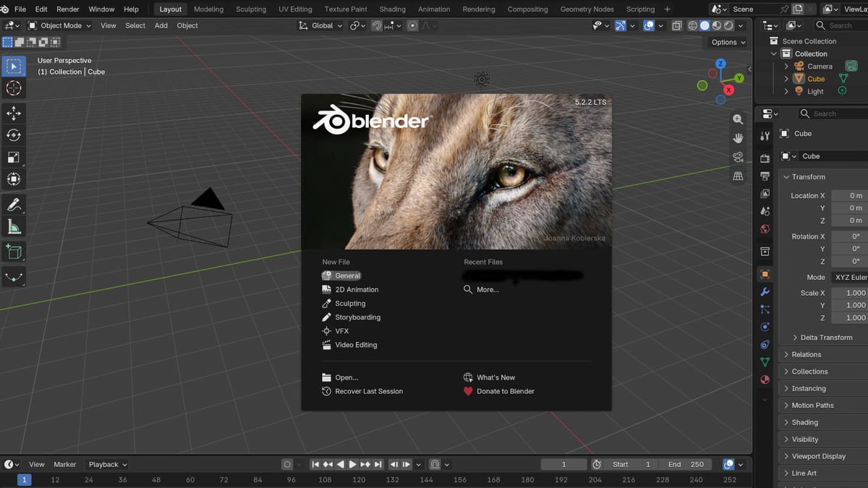Screen dimensions: 868x488
Task: Jump to the timeline start frame
Action: pos(315,464)
